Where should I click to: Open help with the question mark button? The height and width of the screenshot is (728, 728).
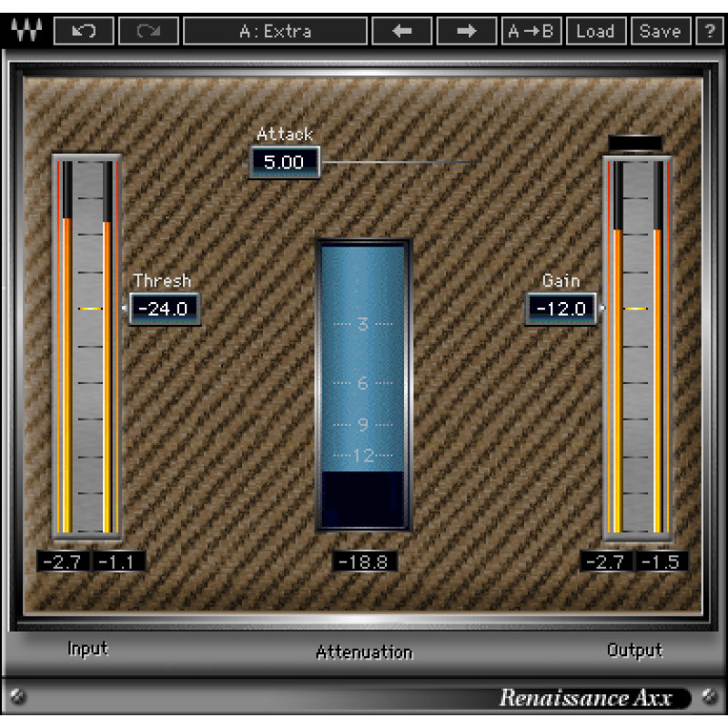point(710,31)
